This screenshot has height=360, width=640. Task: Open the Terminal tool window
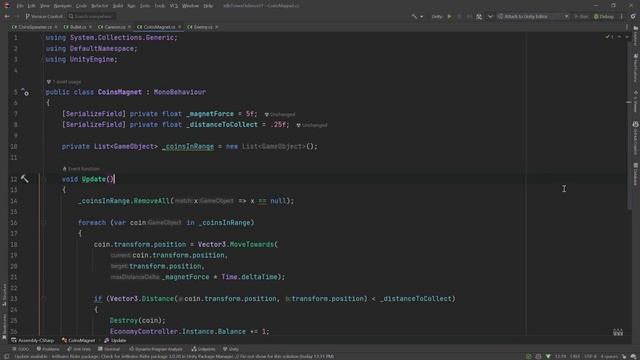coord(109,349)
